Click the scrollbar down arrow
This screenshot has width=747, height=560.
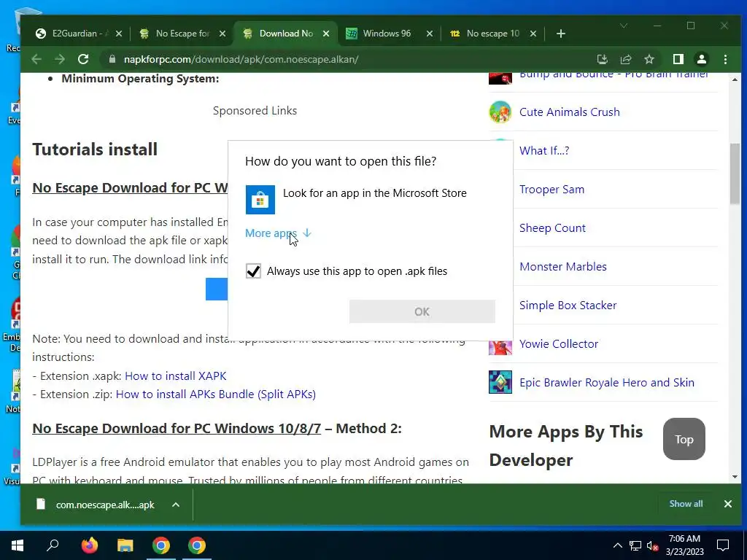(735, 477)
